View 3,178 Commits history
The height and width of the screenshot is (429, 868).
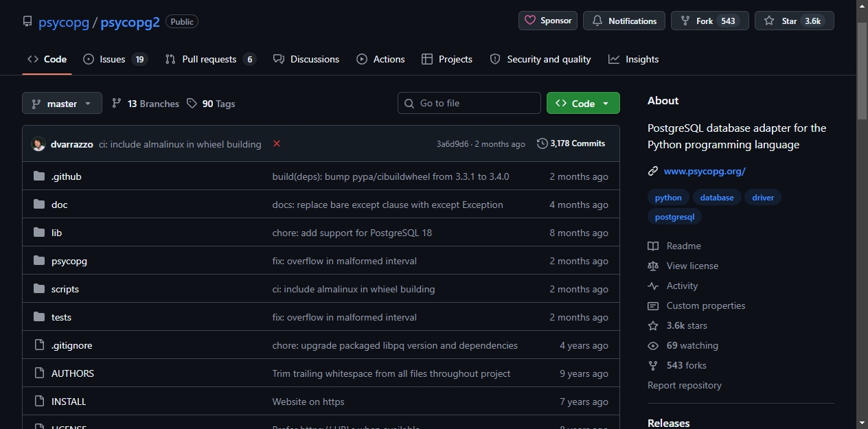(x=571, y=143)
